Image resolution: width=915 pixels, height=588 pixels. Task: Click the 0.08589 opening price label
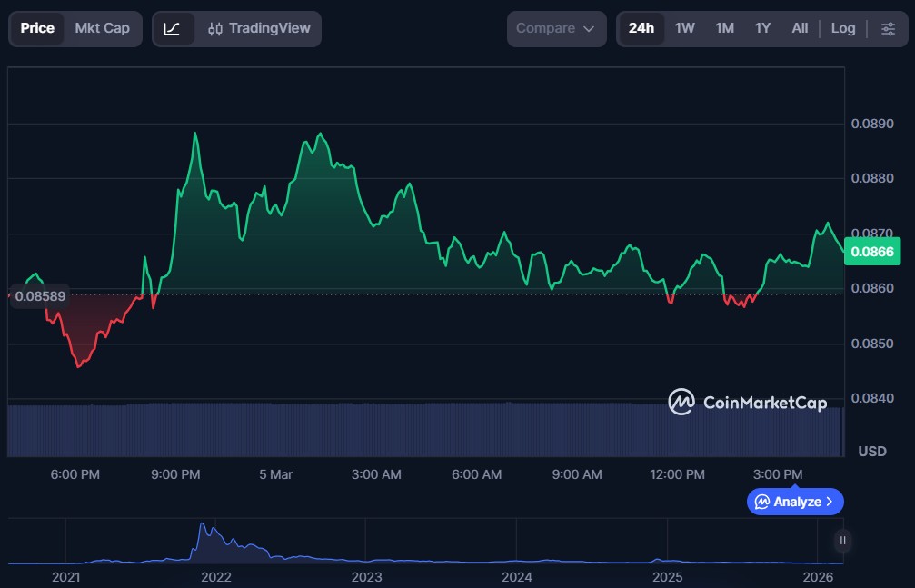click(x=40, y=295)
